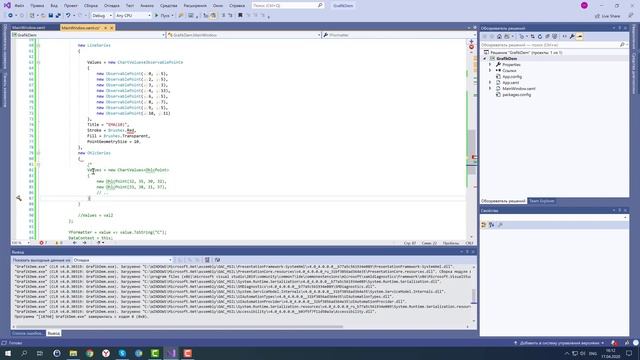
Task: Click the Refresh icon in Solution Explorer
Action: (x=540, y=36)
